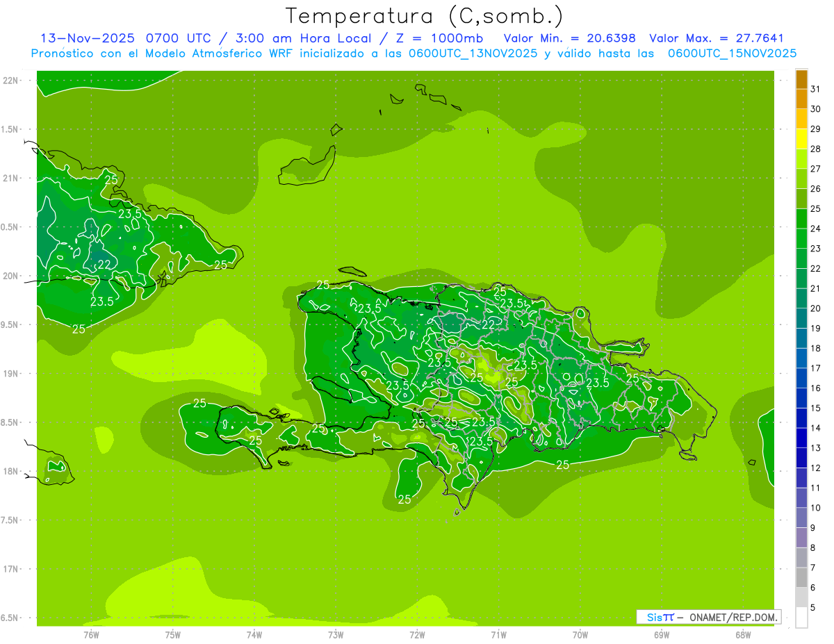Click 'Valor Min. = 20.6398' text
This screenshot has height=644, width=834.
click(569, 38)
